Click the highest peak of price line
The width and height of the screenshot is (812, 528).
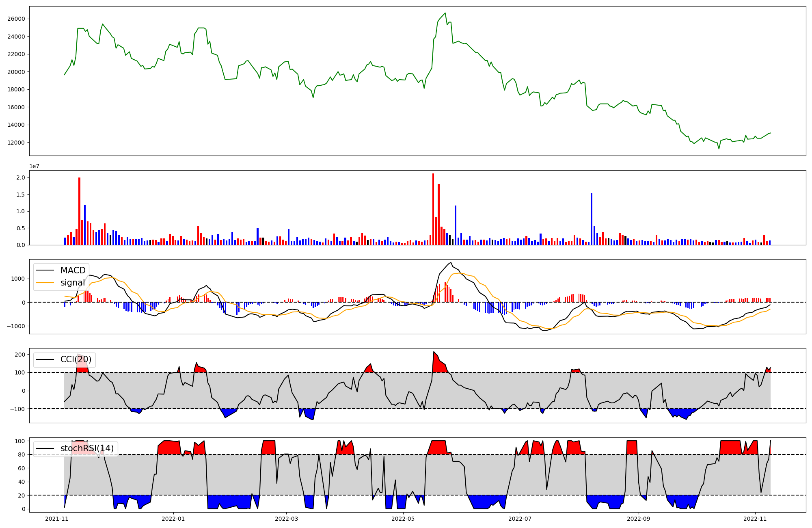[x=445, y=13]
